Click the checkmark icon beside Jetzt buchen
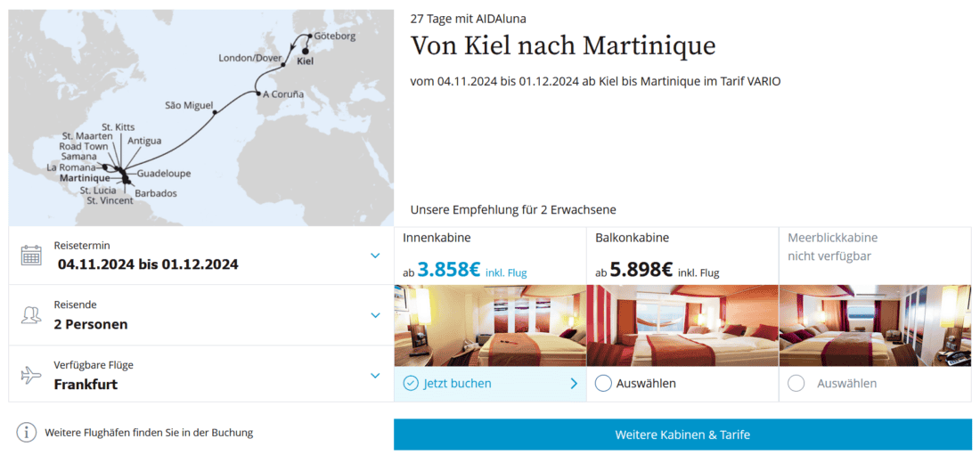This screenshot has height=463, width=980. click(411, 384)
